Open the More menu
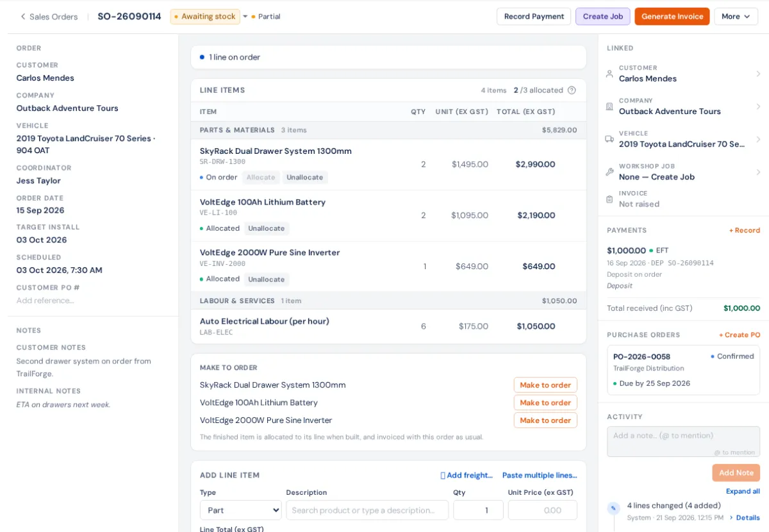 736,17
